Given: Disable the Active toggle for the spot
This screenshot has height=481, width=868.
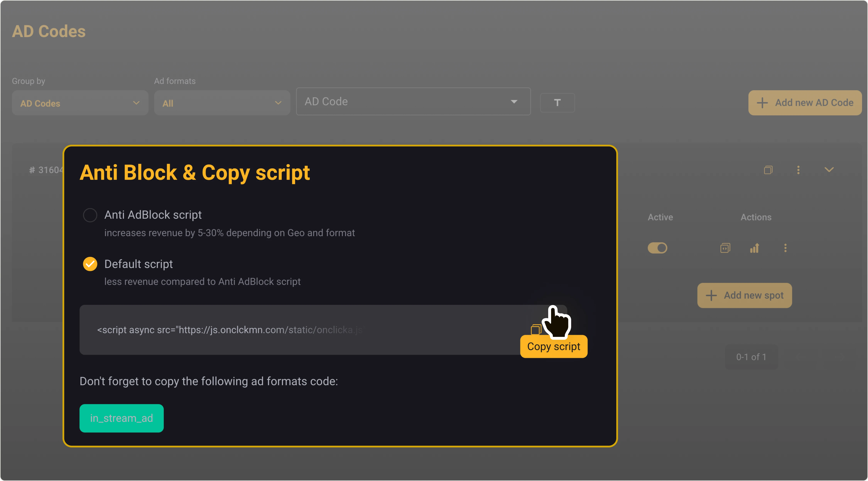Looking at the screenshot, I should tap(657, 248).
